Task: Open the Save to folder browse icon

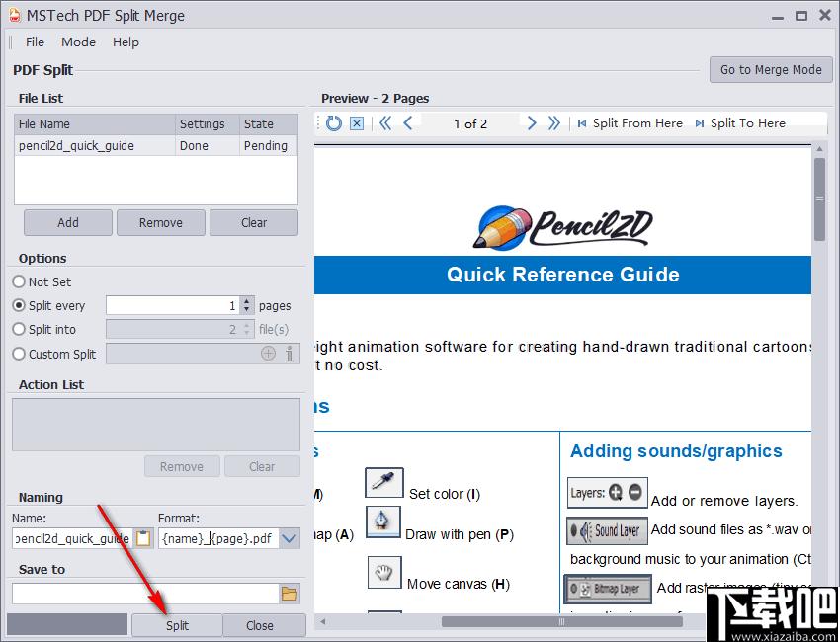Action: coord(290,594)
